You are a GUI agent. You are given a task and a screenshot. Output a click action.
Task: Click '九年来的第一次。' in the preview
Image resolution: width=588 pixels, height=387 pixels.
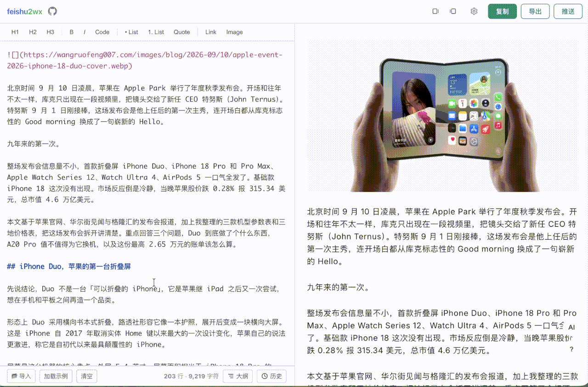[338, 287]
